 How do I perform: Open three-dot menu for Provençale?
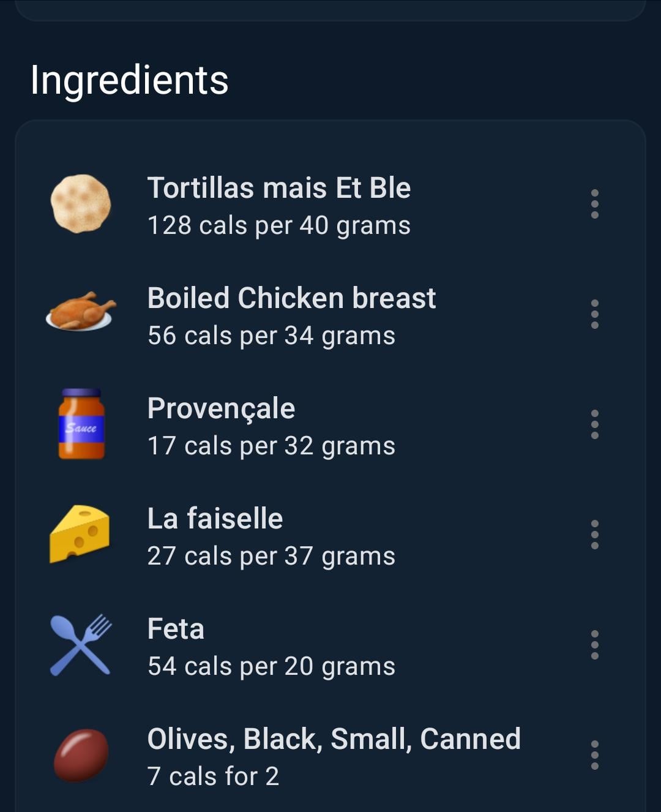coord(594,424)
